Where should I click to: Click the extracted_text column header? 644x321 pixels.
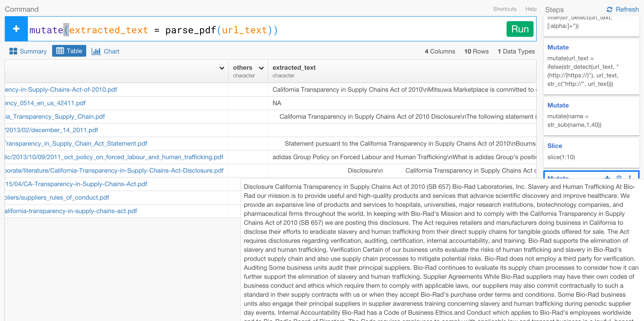coord(294,68)
